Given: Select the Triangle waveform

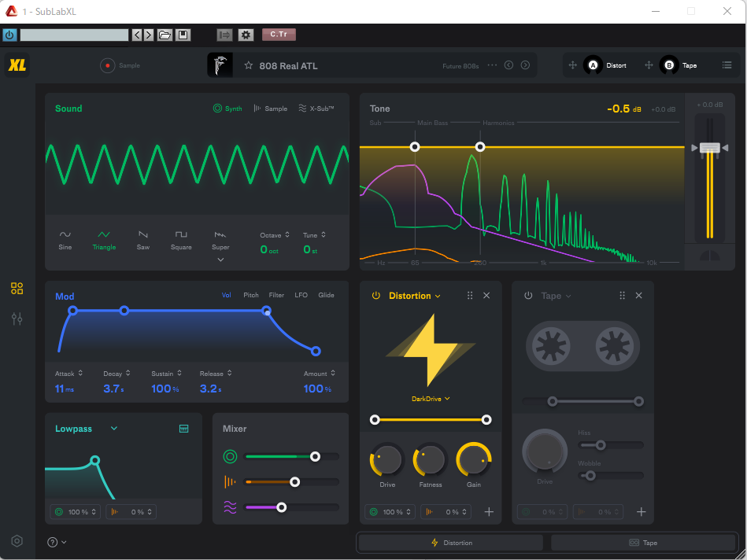Looking at the screenshot, I should pos(104,241).
